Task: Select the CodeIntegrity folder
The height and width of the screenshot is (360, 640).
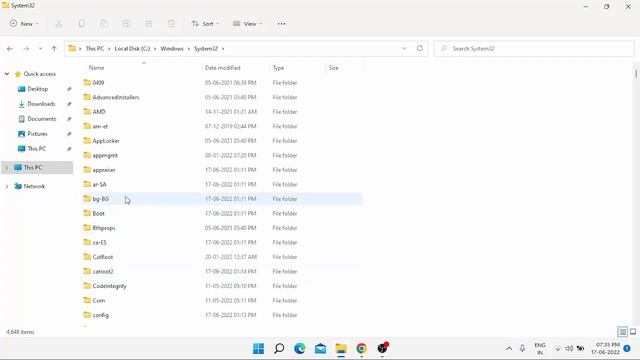Action: point(109,286)
